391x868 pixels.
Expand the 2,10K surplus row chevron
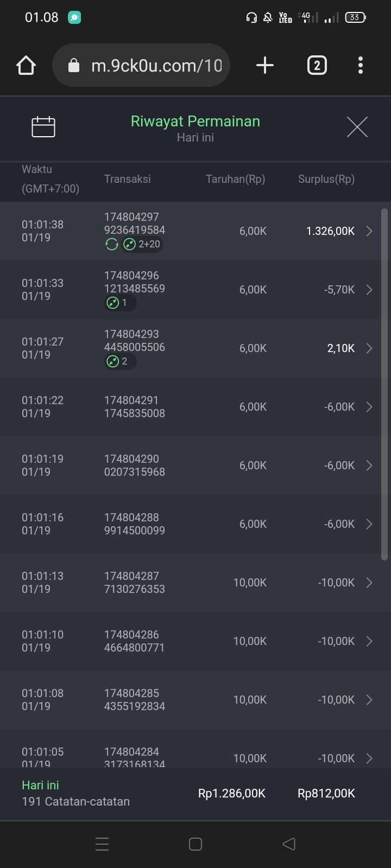click(369, 348)
